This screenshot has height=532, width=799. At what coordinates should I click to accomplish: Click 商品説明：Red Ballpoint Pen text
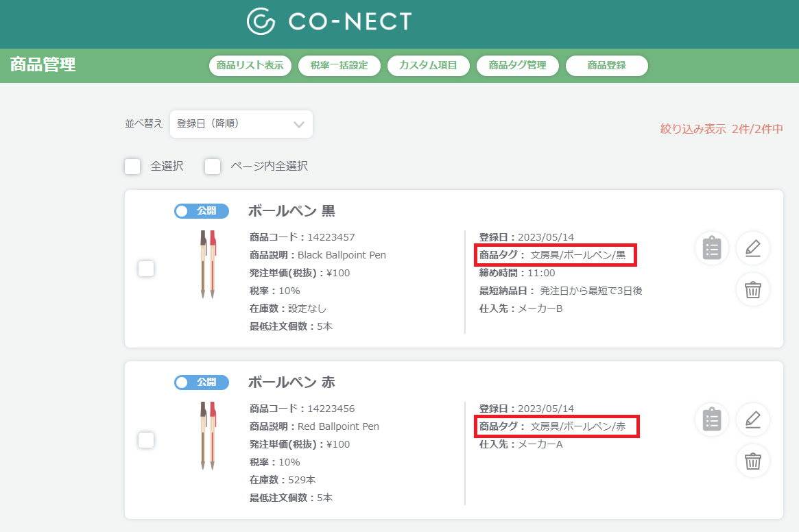(x=314, y=426)
